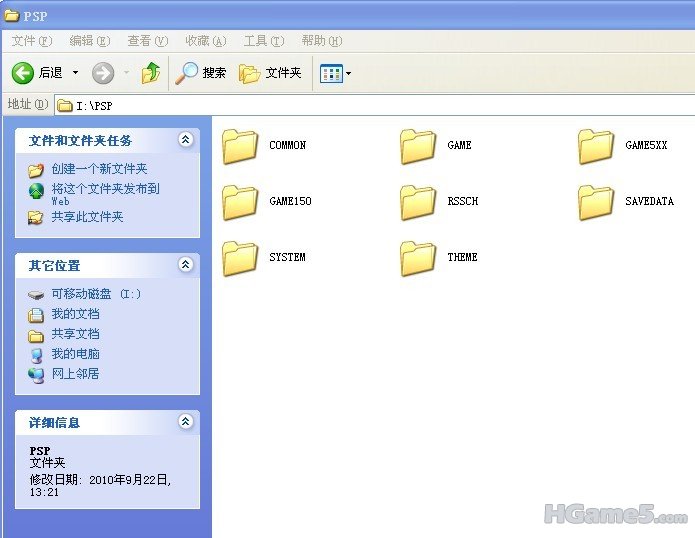Click the new folder icon in tasks
This screenshot has height=538, width=695.
[x=36, y=170]
